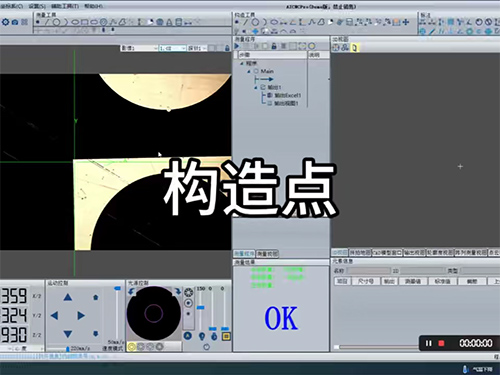
Task: Move stage left with the left arrow
Action: (x=54, y=315)
